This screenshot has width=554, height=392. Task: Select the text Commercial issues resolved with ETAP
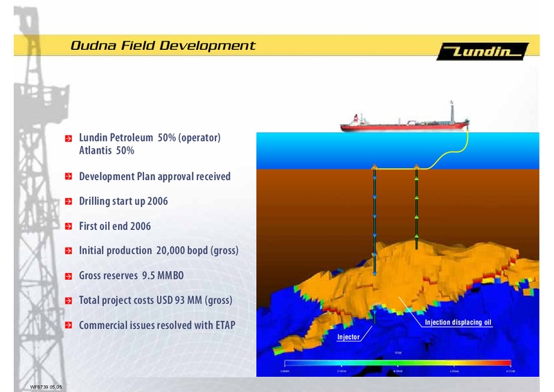click(157, 326)
